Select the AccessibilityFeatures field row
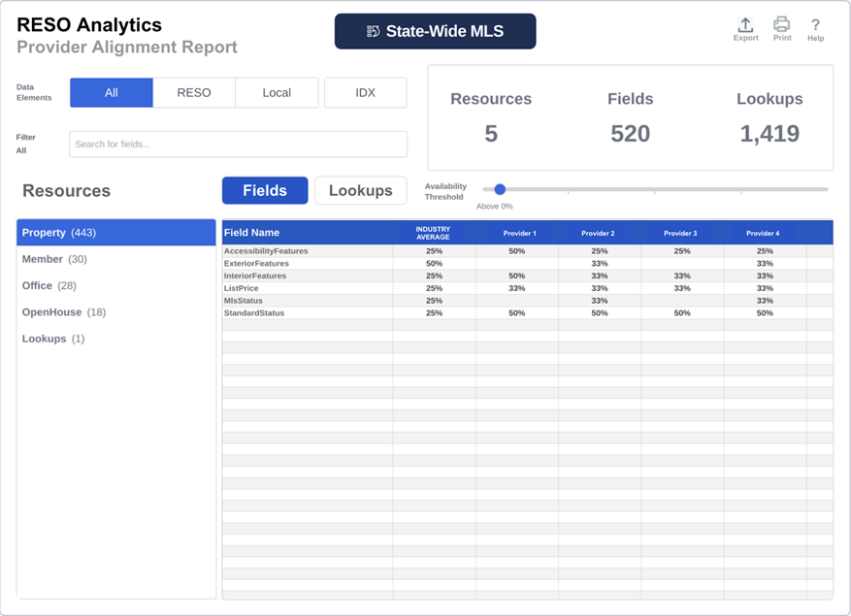 528,251
